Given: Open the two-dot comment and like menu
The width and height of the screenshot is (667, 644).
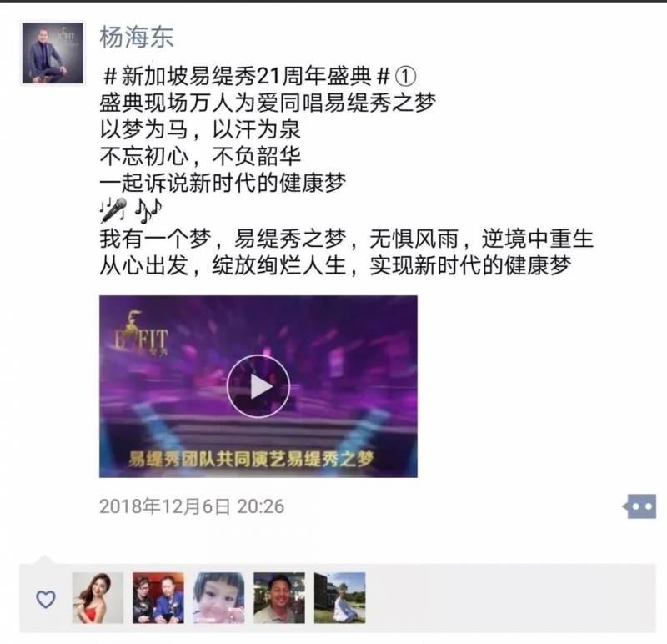Looking at the screenshot, I should 639,506.
